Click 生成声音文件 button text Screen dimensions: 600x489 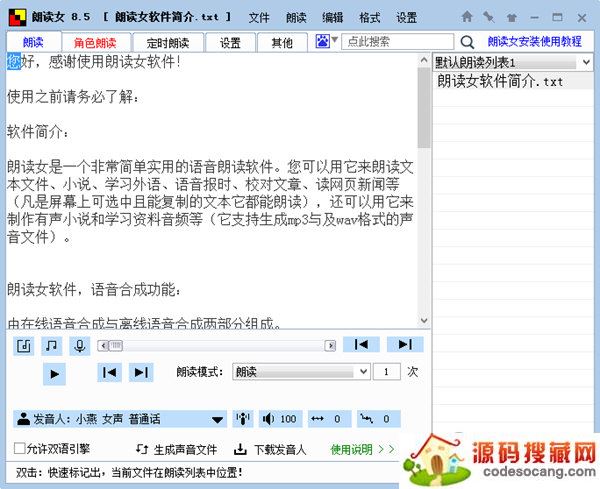click(x=186, y=450)
